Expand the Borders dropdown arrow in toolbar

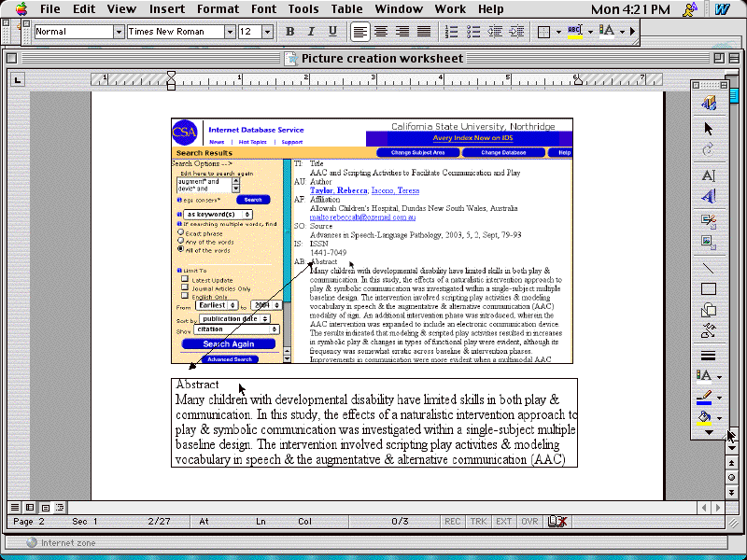click(x=558, y=32)
